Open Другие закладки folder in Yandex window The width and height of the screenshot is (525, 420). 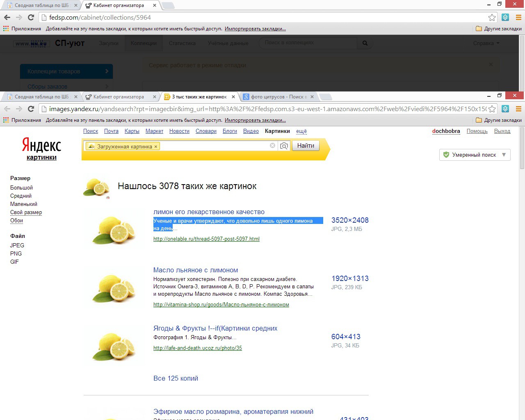499,120
